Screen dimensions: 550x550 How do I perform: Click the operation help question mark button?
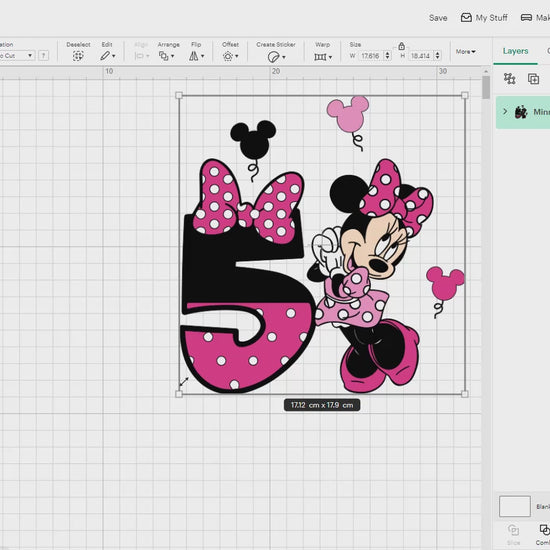[43, 55]
